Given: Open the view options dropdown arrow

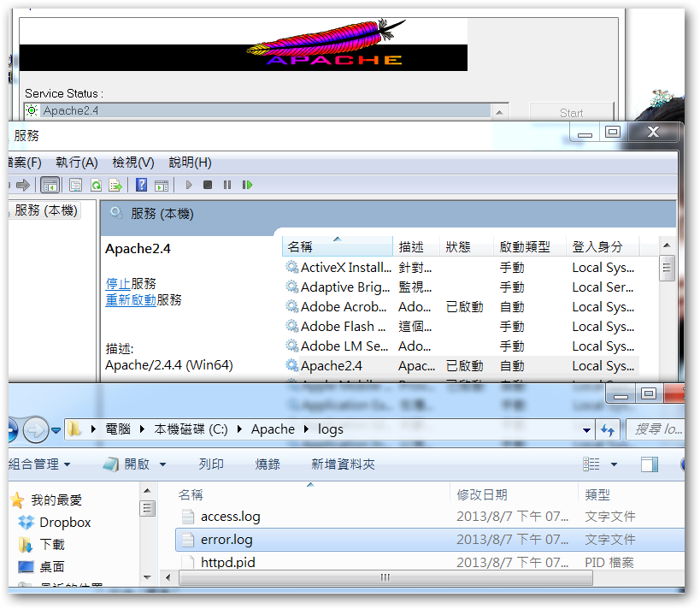Looking at the screenshot, I should (614, 464).
